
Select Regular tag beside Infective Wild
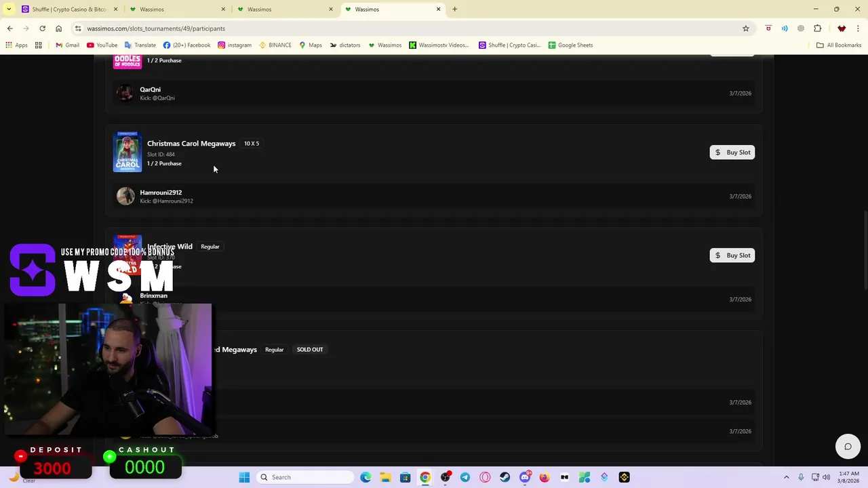210,247
